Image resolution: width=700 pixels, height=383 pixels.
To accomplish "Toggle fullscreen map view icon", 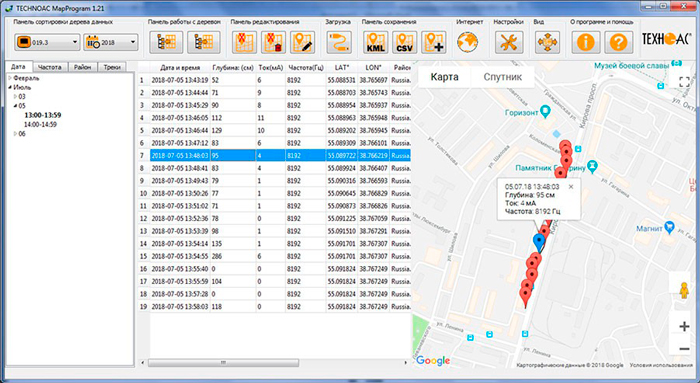I will tap(684, 82).
